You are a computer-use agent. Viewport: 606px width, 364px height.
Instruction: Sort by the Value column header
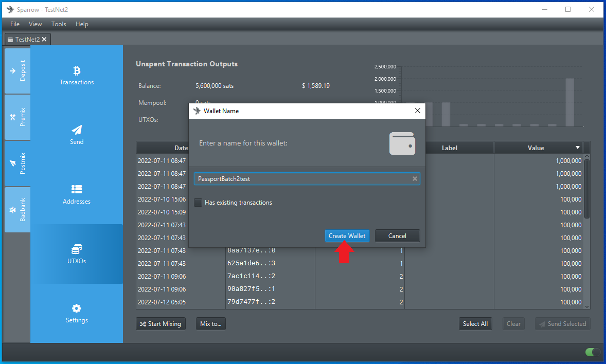[539, 148]
